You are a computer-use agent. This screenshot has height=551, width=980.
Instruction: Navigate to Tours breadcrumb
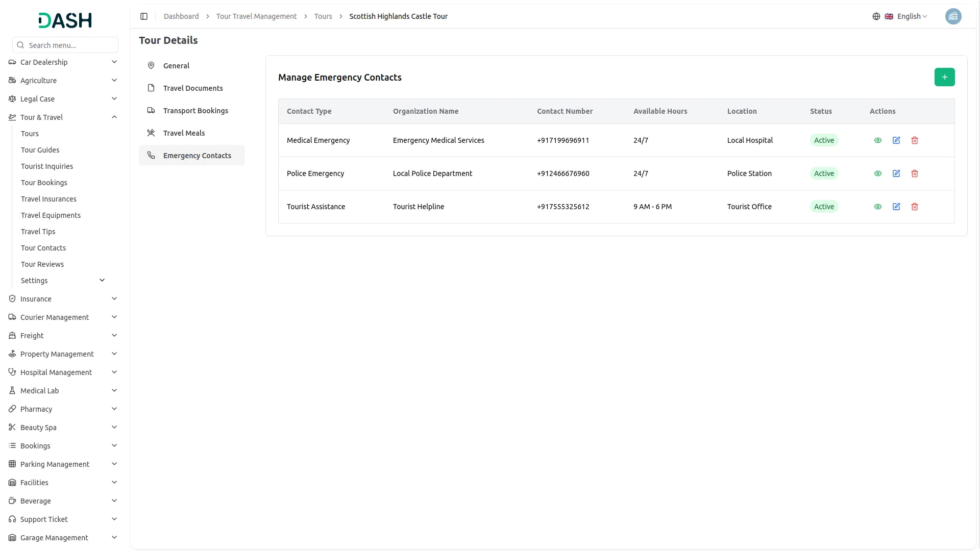tap(323, 16)
